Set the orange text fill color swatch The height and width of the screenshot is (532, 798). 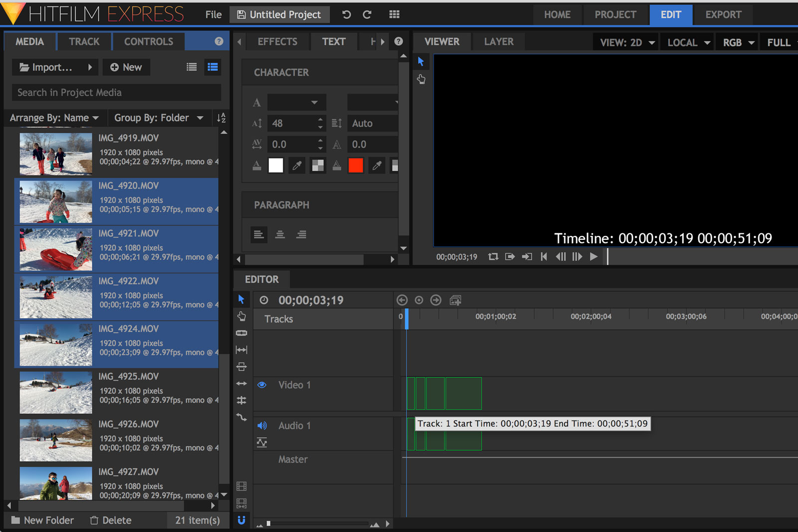(x=356, y=165)
